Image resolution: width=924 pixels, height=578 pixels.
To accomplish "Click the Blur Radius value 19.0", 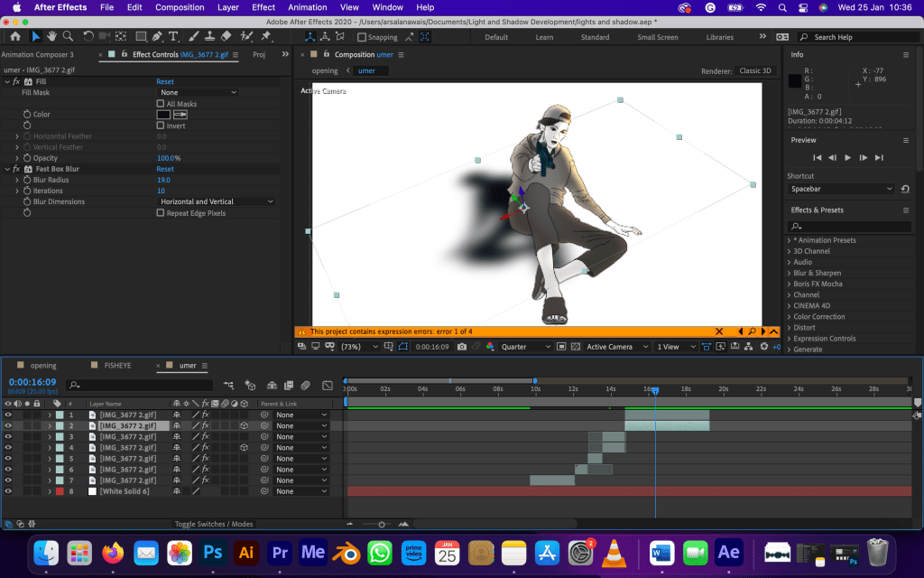I will [x=163, y=180].
